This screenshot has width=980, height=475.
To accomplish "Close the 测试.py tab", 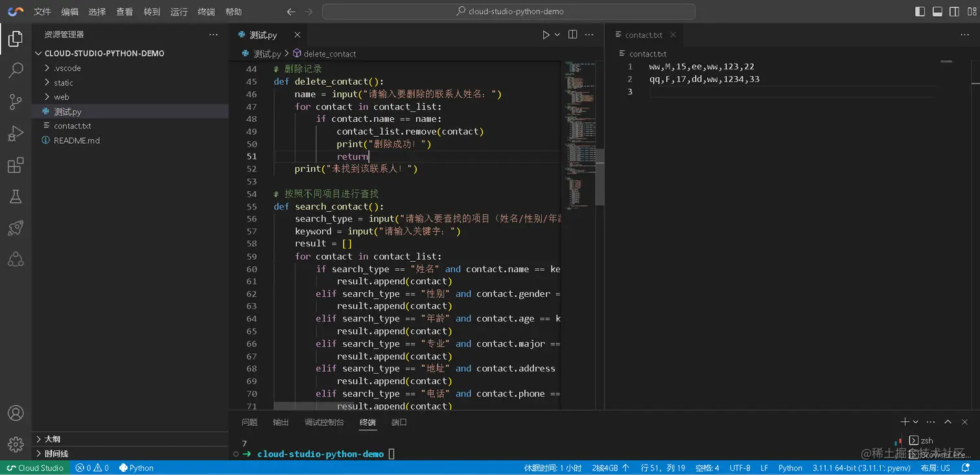I will click(297, 35).
